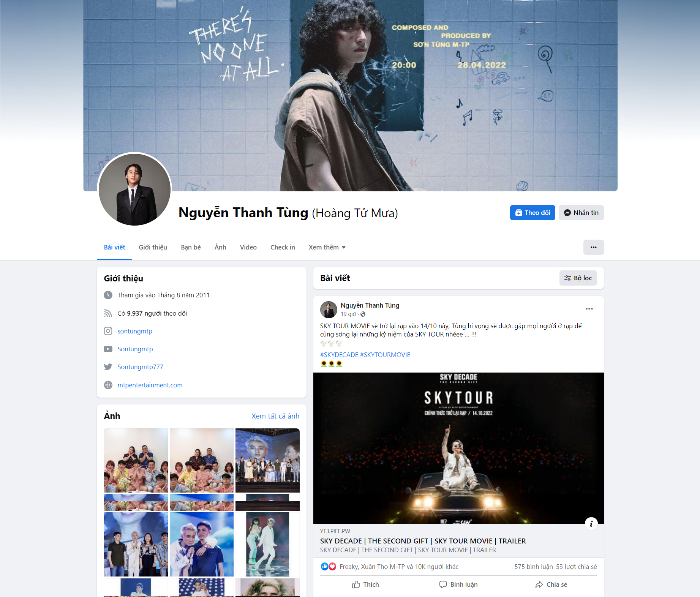This screenshot has height=597, width=700.
Task: Open Sontungmtp YouTube link
Action: (135, 349)
